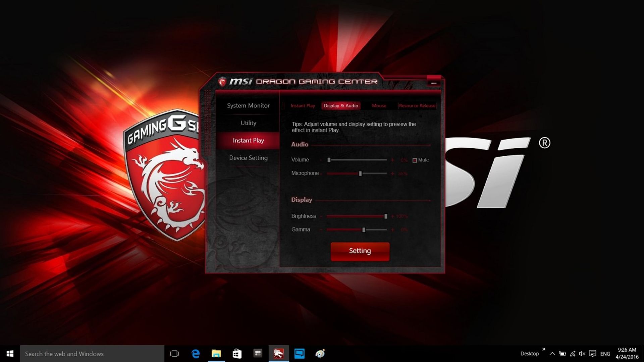Viewport: 644px width, 362px height.
Task: Toggle the Mute checkbox
Action: pos(415,160)
